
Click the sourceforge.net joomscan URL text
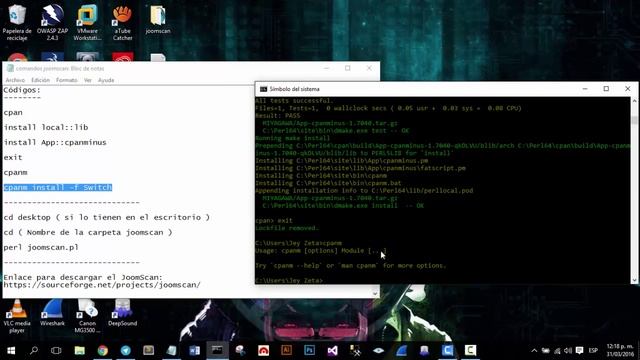click(102, 285)
